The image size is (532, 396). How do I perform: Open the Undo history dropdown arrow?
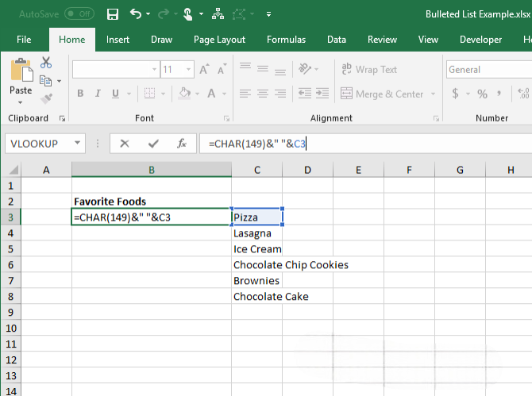point(148,14)
